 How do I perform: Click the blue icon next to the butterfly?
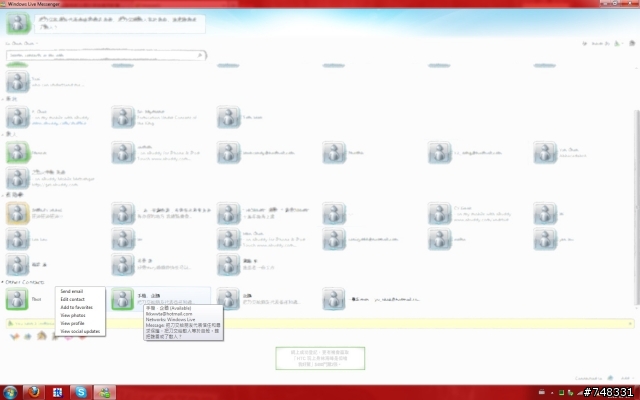point(28,337)
